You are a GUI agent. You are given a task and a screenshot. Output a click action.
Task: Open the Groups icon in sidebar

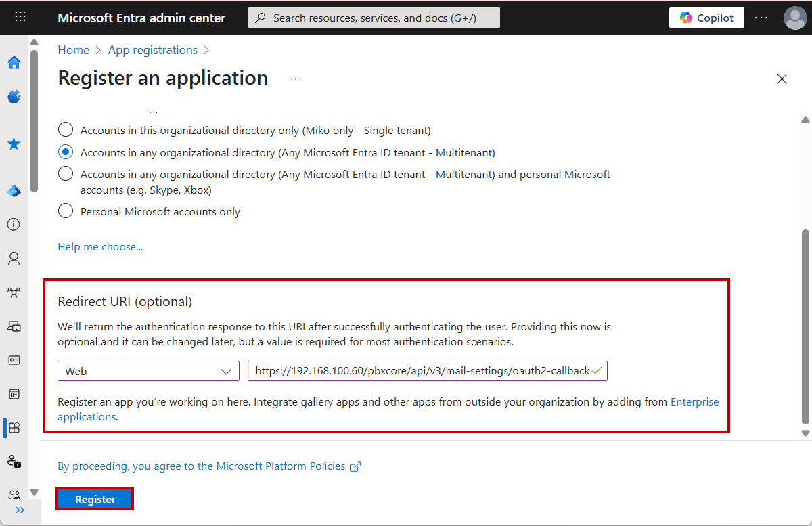click(x=14, y=292)
